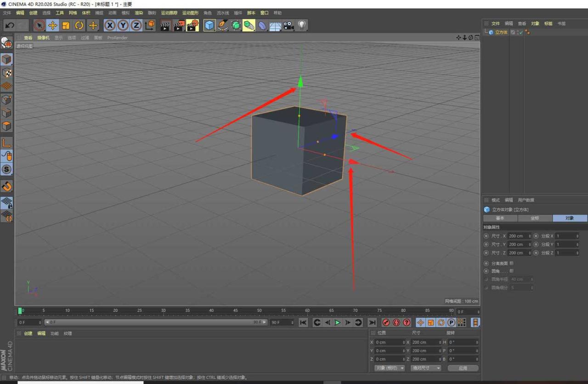Switch to the 坐标 tab in attributes
Image resolution: width=588 pixels, height=384 pixels.
pos(535,218)
